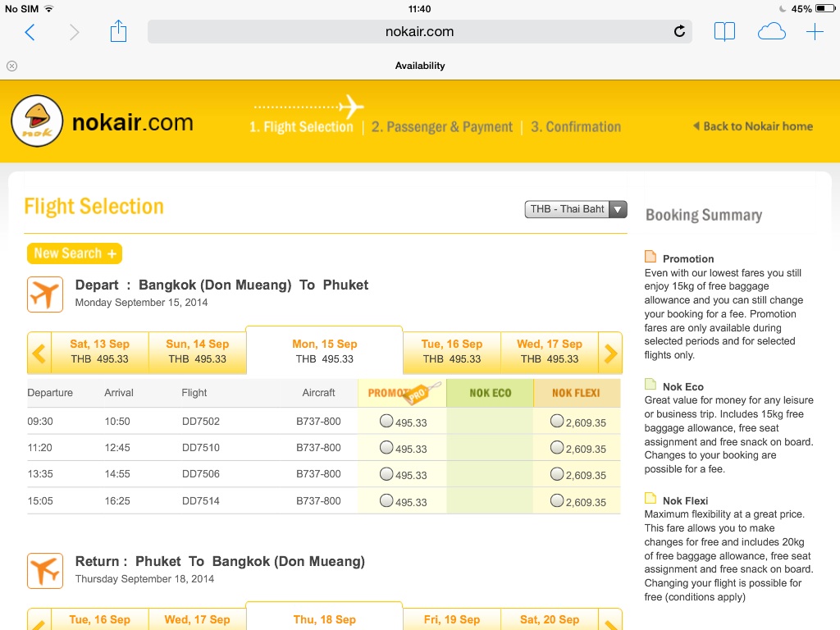
Task: Tap Safari's forward arrow
Action: coord(74,32)
